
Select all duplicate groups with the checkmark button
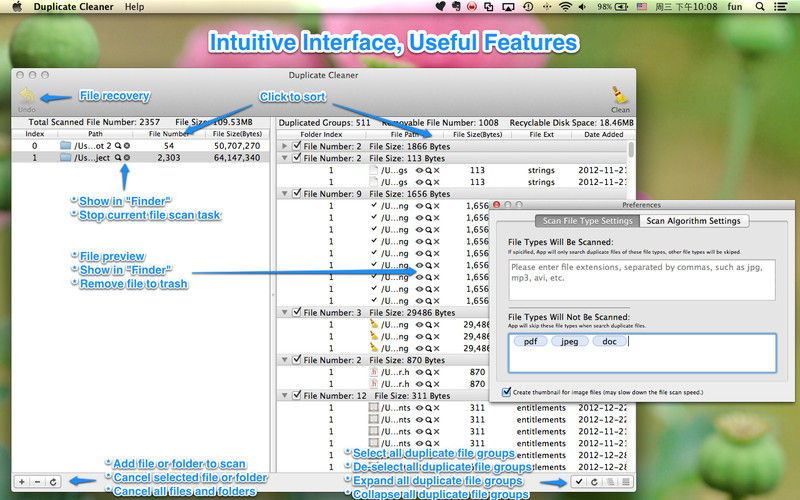[579, 482]
